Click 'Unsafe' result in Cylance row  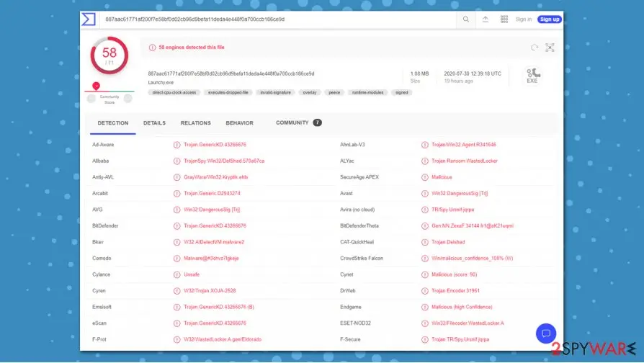[x=192, y=274]
